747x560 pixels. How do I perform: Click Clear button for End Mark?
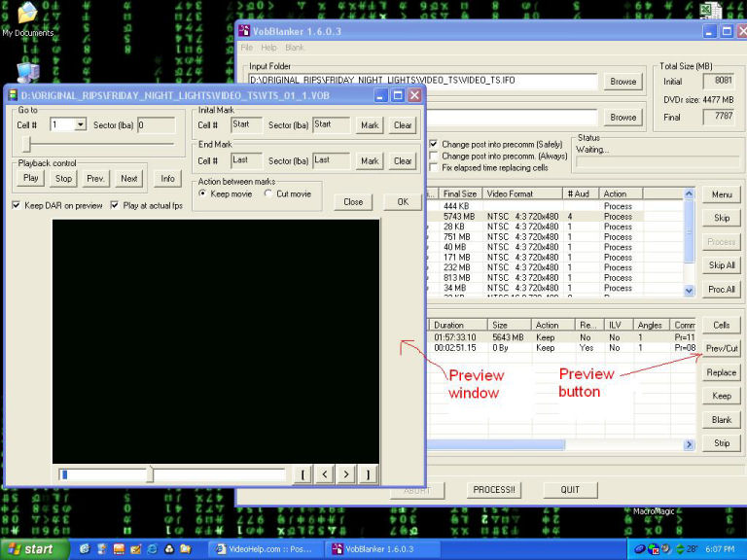click(x=403, y=161)
